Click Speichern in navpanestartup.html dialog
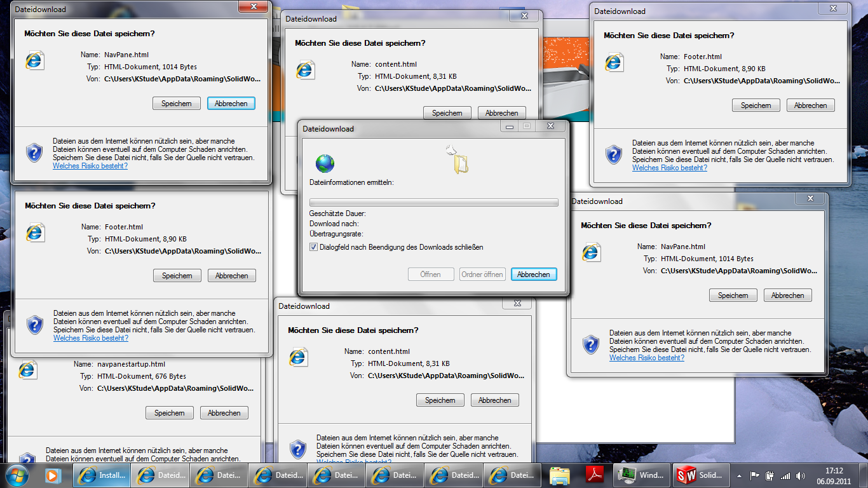The width and height of the screenshot is (868, 488). (170, 413)
